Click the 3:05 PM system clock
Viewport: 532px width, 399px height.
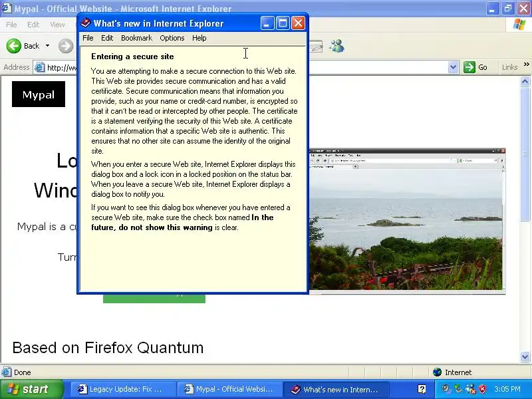pyautogui.click(x=507, y=389)
